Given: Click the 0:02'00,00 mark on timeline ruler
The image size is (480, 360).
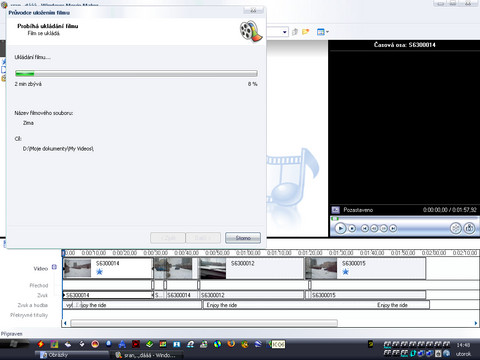Looking at the screenshot, I should coord(434,253).
